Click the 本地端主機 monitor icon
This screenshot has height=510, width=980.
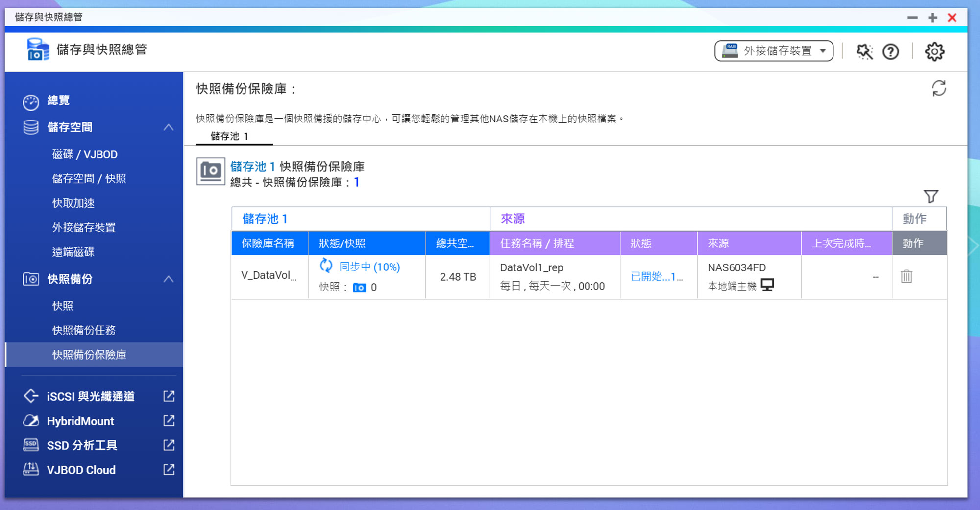[x=767, y=285]
